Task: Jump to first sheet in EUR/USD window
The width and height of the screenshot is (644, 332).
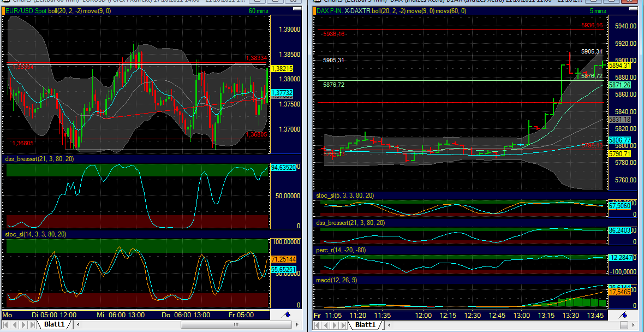Action: click(x=7, y=325)
